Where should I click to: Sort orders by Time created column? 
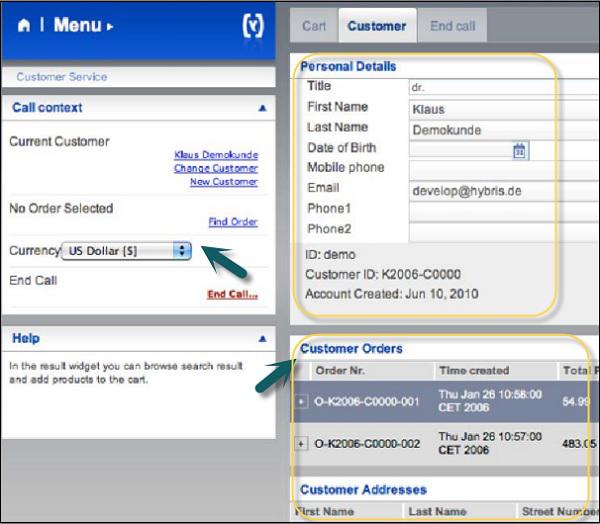coord(474,370)
